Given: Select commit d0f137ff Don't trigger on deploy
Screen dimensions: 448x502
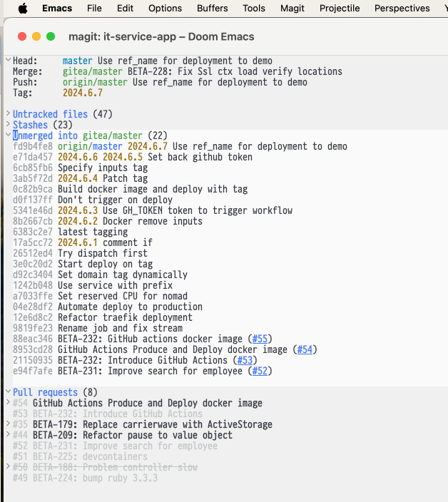Looking at the screenshot, I should click(93, 200).
